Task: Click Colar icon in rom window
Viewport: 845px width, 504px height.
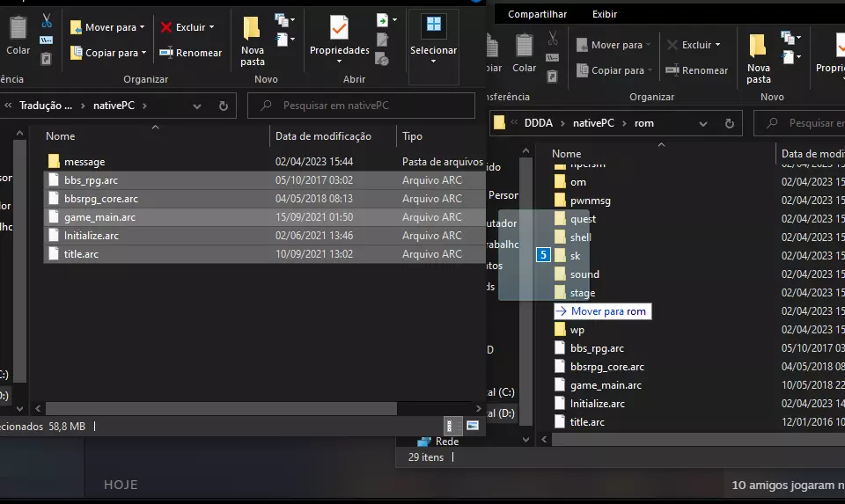Action: click(x=524, y=46)
